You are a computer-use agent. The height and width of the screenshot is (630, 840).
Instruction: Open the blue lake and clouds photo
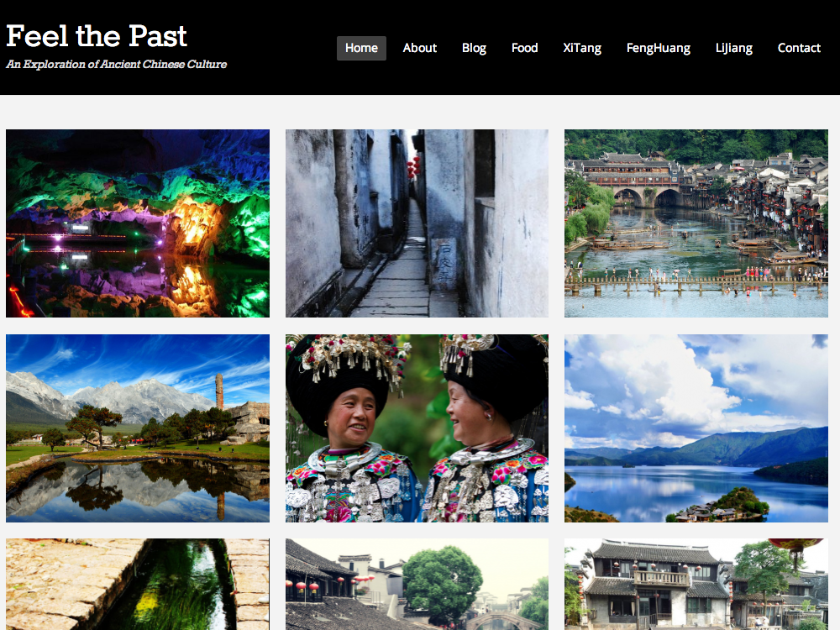coord(696,428)
